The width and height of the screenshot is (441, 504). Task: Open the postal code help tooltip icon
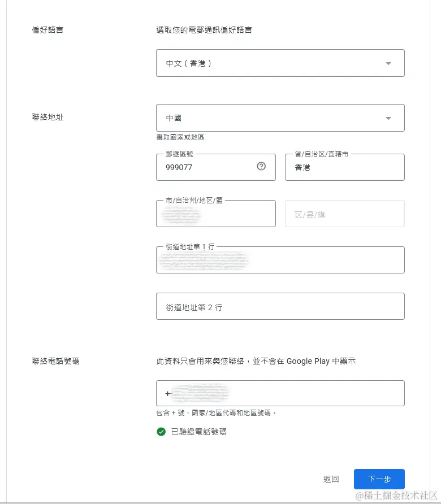(261, 167)
